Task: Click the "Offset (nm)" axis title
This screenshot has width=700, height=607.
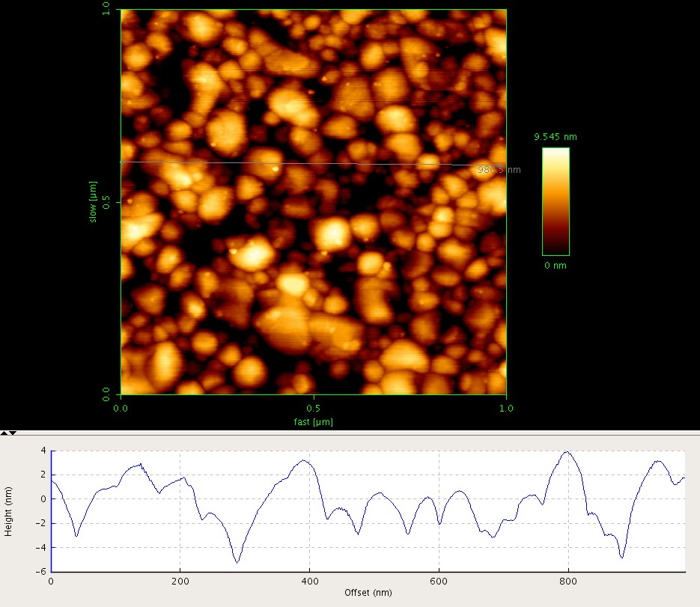Action: [x=367, y=592]
